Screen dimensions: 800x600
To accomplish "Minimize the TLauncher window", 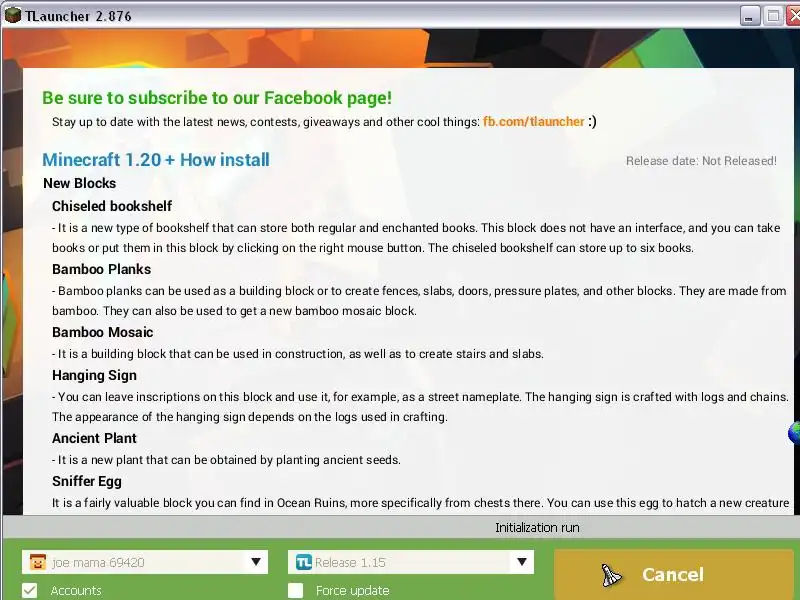I will pos(749,16).
